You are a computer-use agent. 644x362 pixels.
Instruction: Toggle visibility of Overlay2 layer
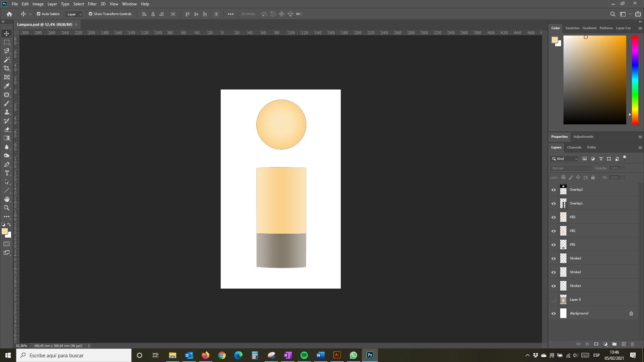pos(554,189)
